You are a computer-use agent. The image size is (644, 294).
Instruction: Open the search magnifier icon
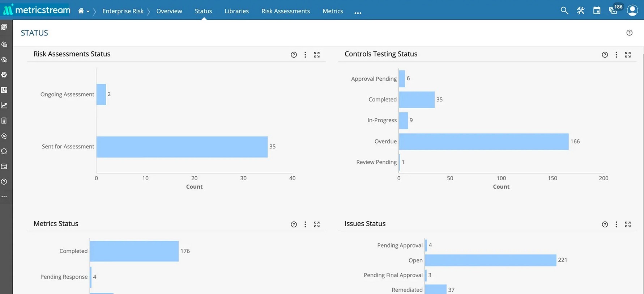[564, 10]
